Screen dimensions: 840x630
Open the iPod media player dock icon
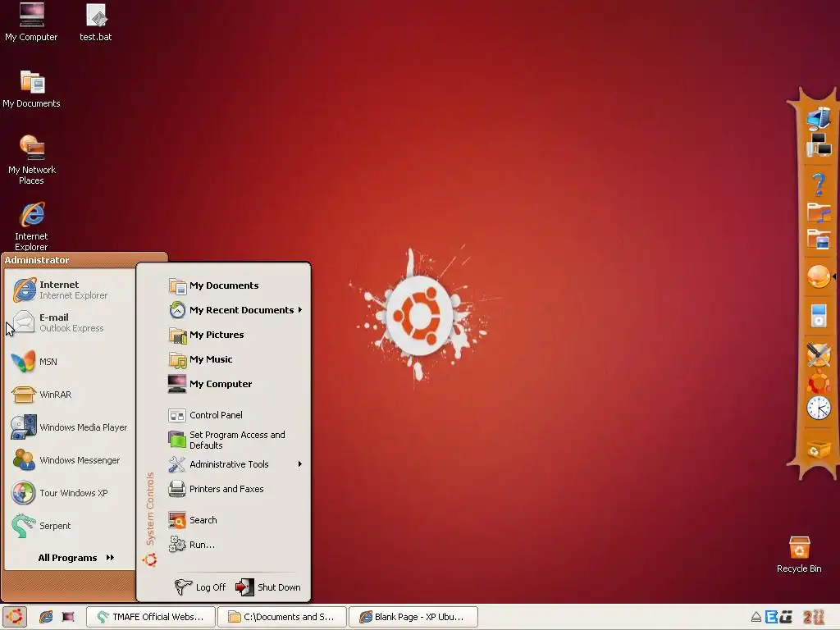pos(819,316)
